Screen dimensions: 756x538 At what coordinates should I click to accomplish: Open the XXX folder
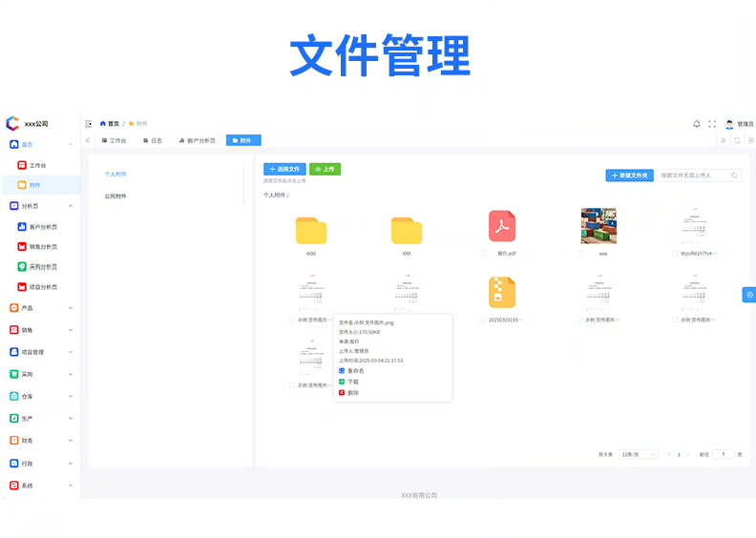[407, 231]
